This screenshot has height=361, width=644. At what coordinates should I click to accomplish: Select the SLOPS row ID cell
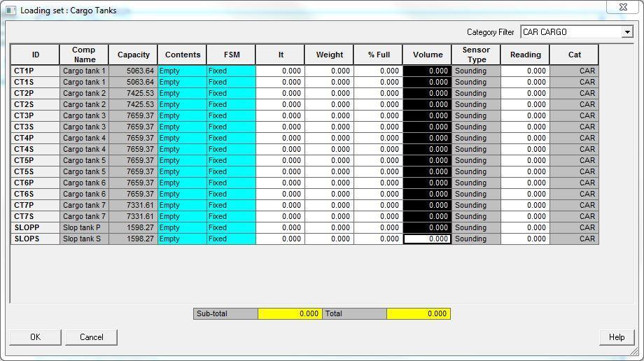coord(35,239)
